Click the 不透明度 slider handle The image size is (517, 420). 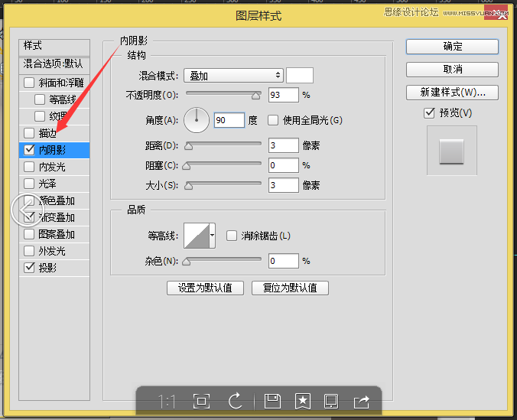click(x=256, y=96)
